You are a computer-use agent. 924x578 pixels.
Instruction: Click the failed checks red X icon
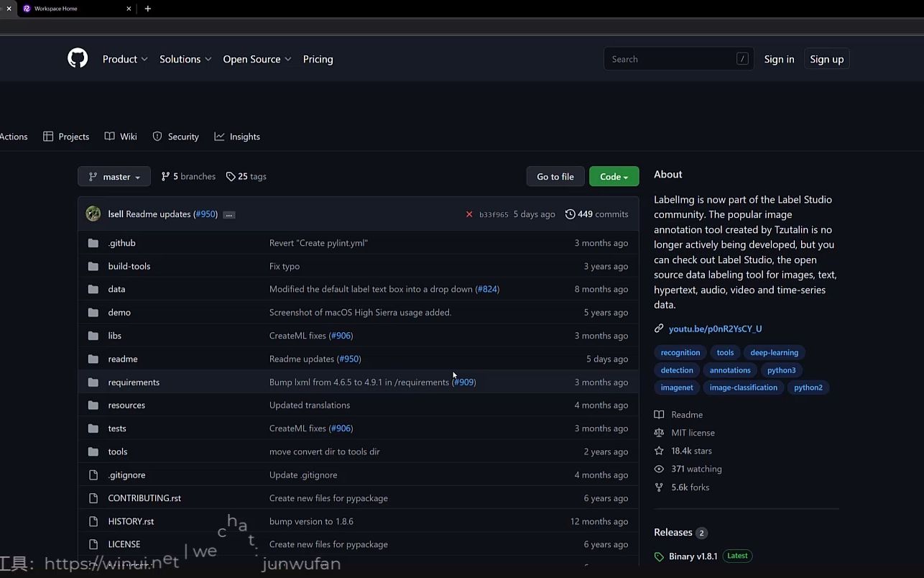tap(469, 214)
